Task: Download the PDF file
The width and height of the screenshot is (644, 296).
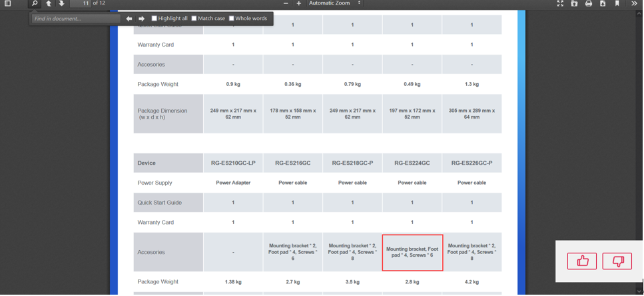Action: [603, 3]
